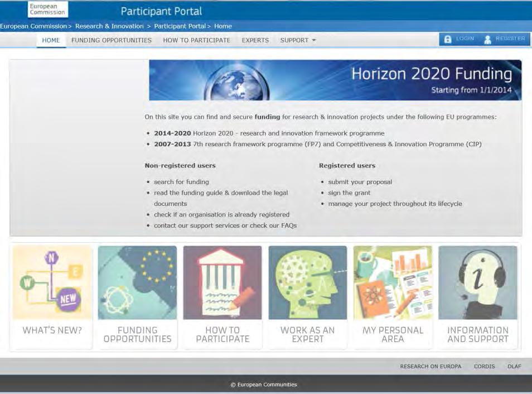
Task: Click the What's New? caption
Action: [x=52, y=330]
